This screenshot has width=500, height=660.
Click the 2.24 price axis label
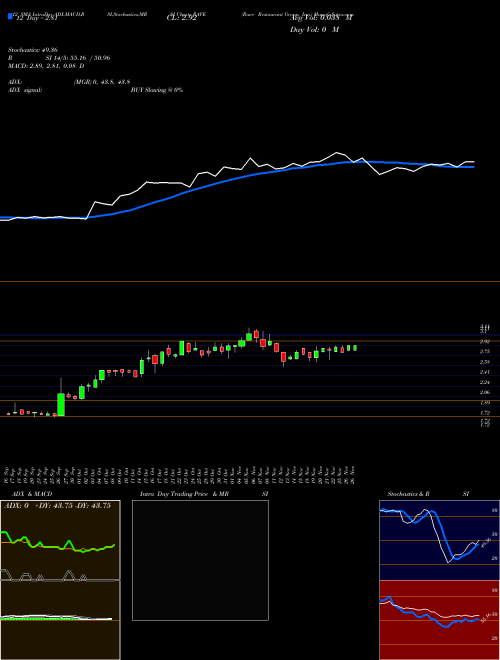tap(484, 382)
